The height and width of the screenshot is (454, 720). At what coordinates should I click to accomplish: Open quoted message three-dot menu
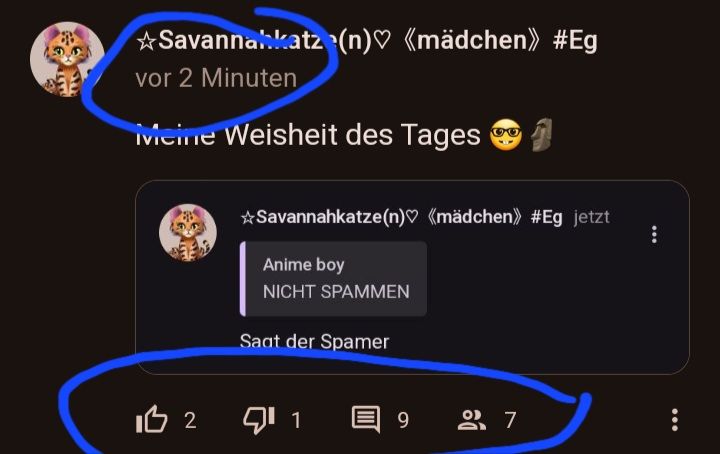tap(654, 234)
